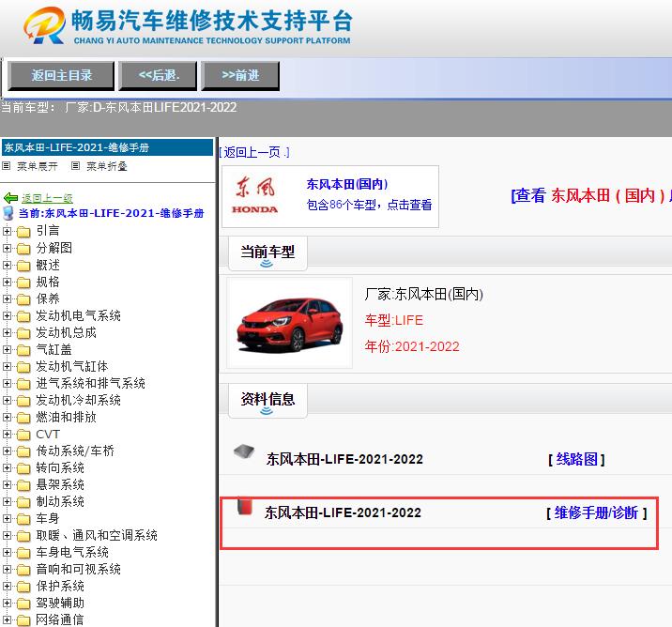Open the 线路图 link
Image resolution: width=672 pixels, height=627 pixels.
[576, 459]
